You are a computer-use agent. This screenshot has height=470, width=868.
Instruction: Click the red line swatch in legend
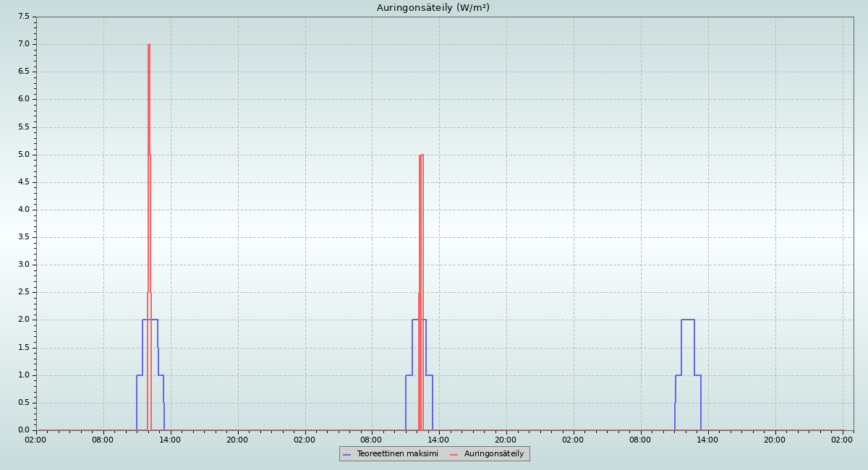pos(454,454)
